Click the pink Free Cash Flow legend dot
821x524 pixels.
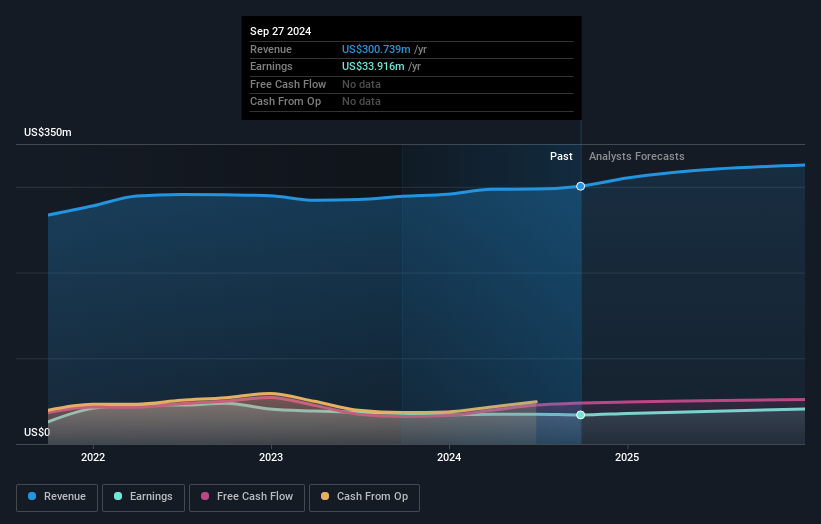coord(205,496)
